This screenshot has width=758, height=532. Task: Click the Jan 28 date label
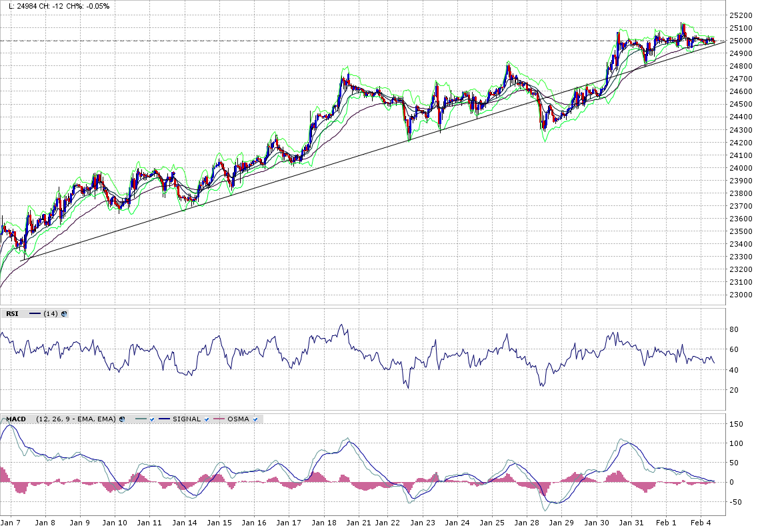(x=527, y=523)
